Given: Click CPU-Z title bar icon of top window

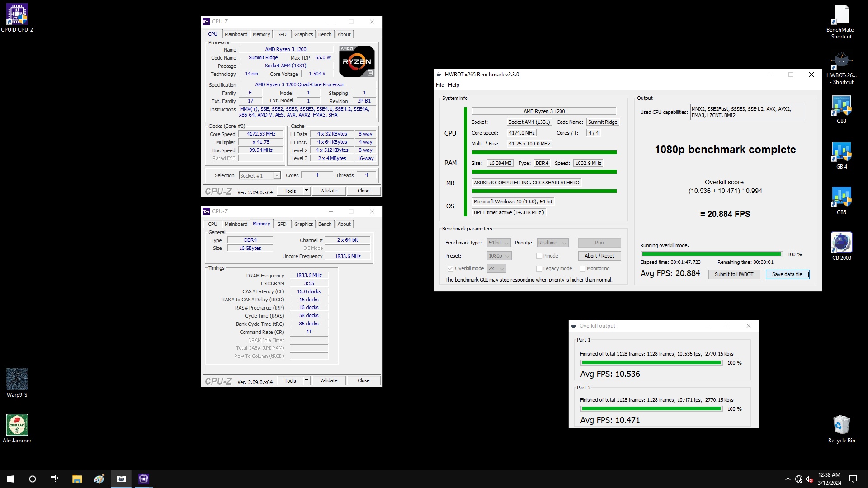Looking at the screenshot, I should pos(206,22).
